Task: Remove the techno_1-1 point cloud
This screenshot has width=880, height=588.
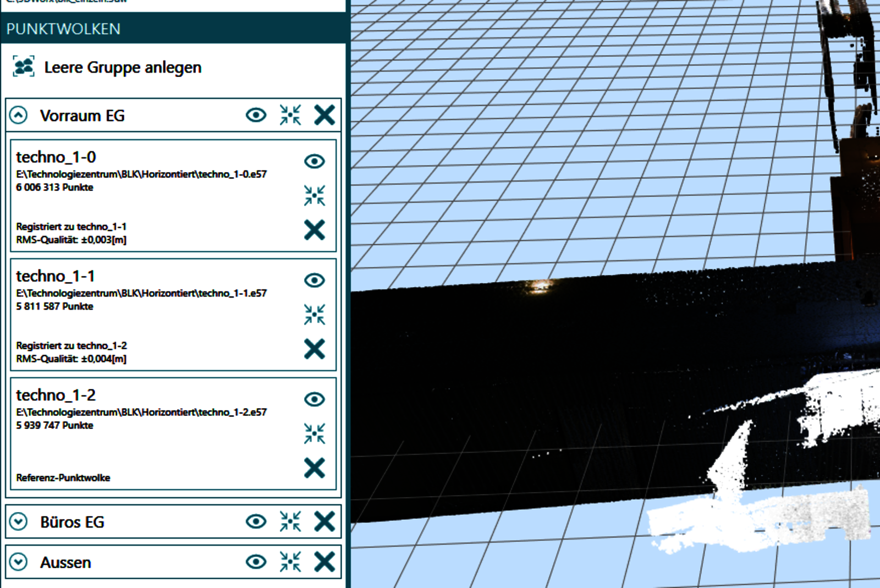Action: (315, 349)
